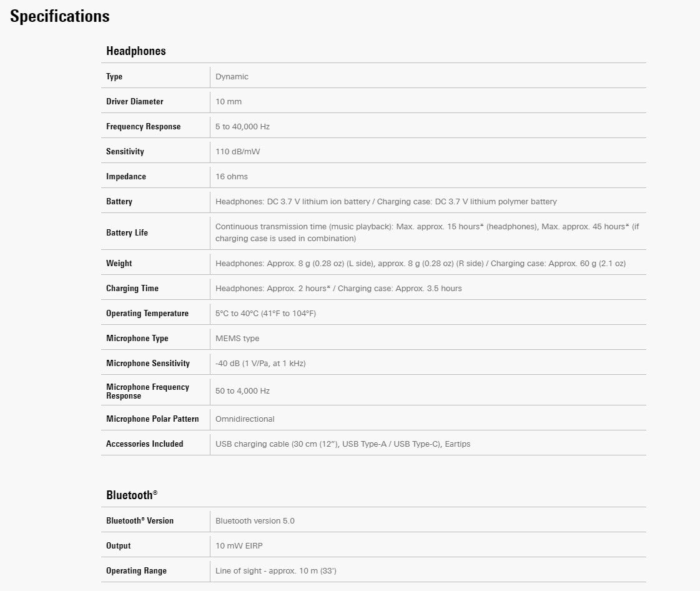Viewport: 700px width, 591px height.
Task: Click the Battery row label
Action: (x=119, y=201)
